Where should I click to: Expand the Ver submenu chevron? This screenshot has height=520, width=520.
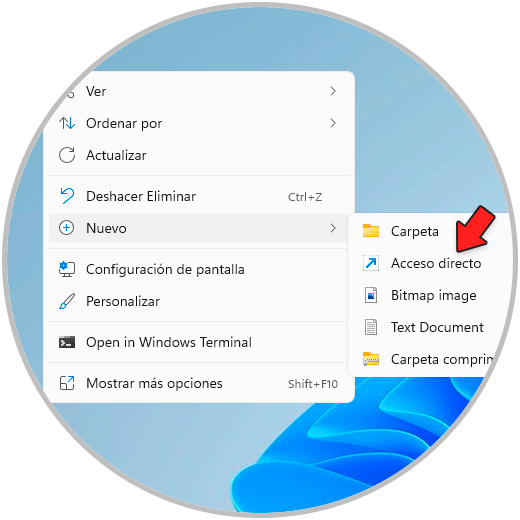pos(333,91)
